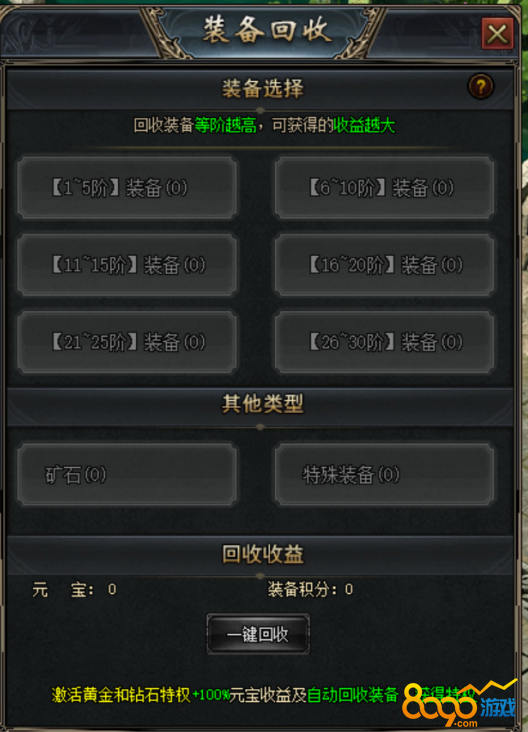This screenshot has height=732, width=528.
Task: Click the green 等阶越高 hint text
Action: 225,125
